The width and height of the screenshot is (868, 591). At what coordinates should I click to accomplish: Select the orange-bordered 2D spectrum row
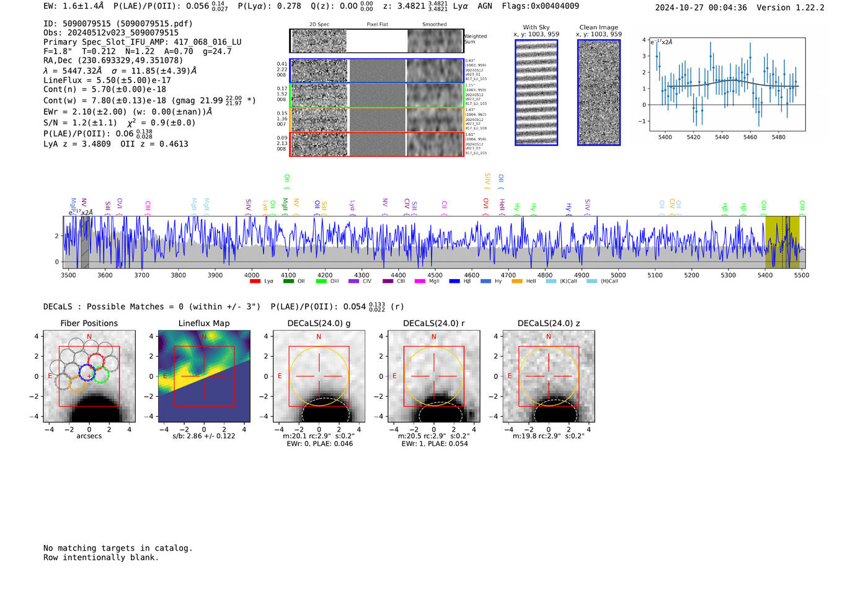376,120
